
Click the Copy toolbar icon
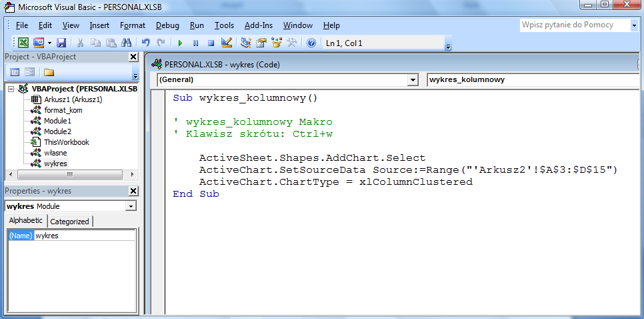click(x=96, y=43)
